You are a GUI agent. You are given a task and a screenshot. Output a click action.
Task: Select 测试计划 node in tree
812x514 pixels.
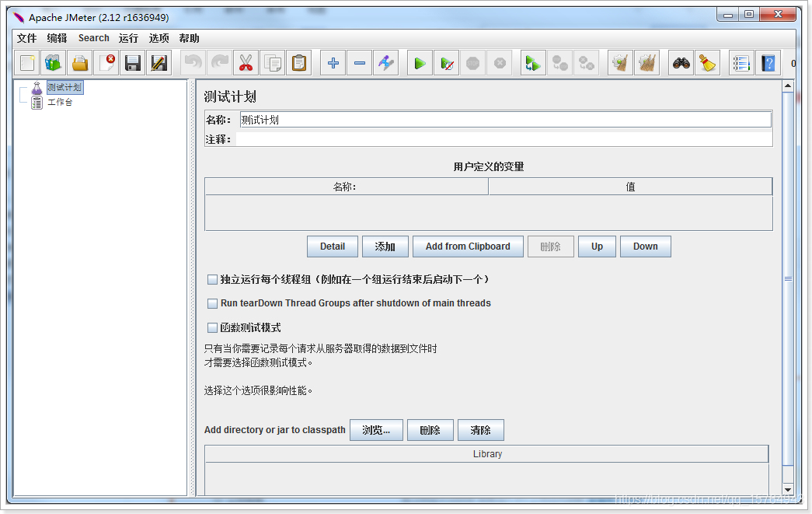[64, 87]
